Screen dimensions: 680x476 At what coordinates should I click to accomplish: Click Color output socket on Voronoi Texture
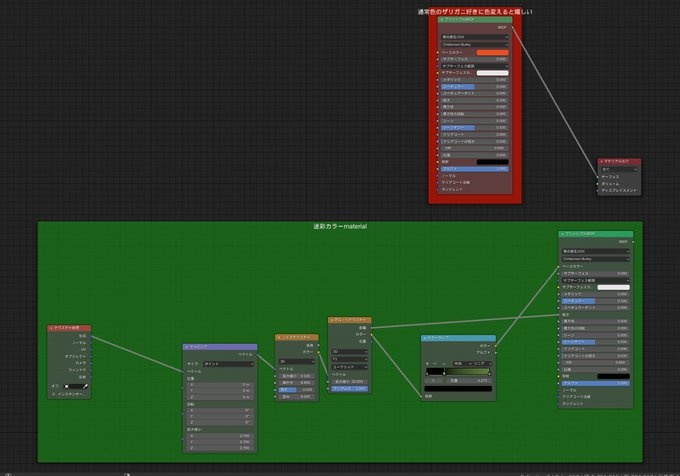(x=371, y=334)
